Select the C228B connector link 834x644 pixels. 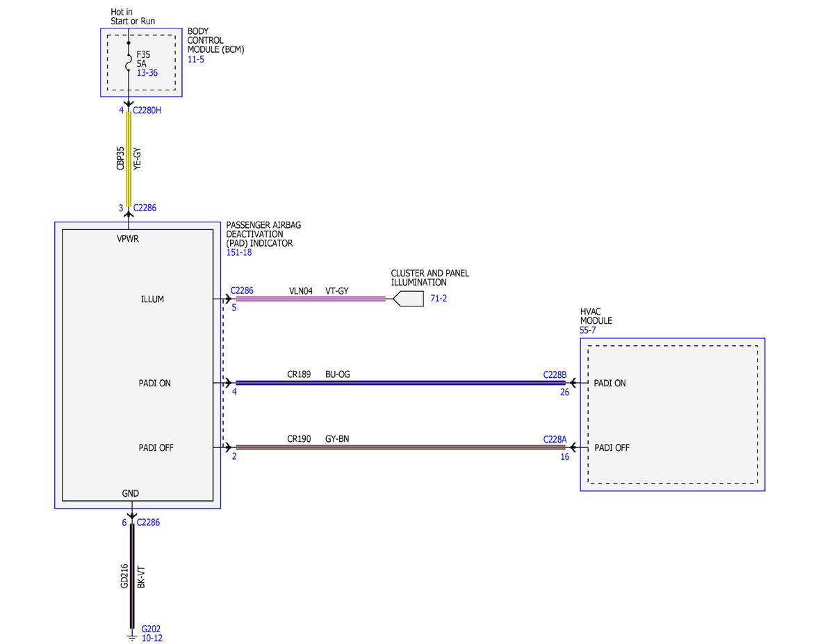(555, 375)
